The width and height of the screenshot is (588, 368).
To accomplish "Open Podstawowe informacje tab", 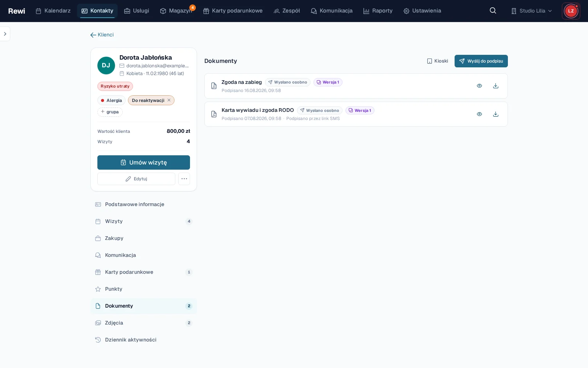I will point(144,204).
